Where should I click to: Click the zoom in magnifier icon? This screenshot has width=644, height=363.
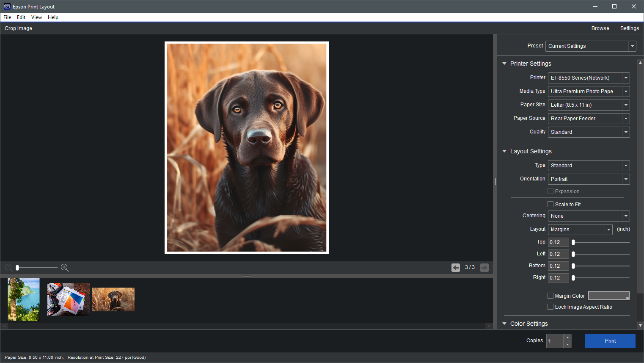click(65, 268)
